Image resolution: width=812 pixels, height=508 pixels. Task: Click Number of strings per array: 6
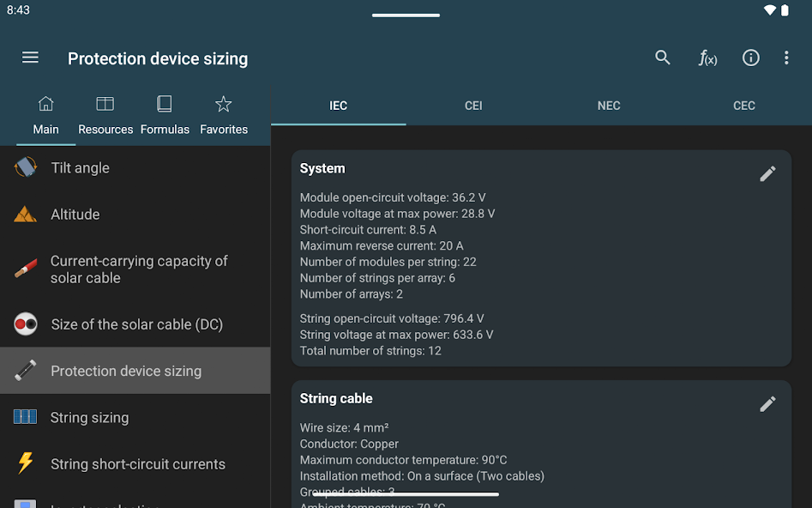[x=377, y=278]
